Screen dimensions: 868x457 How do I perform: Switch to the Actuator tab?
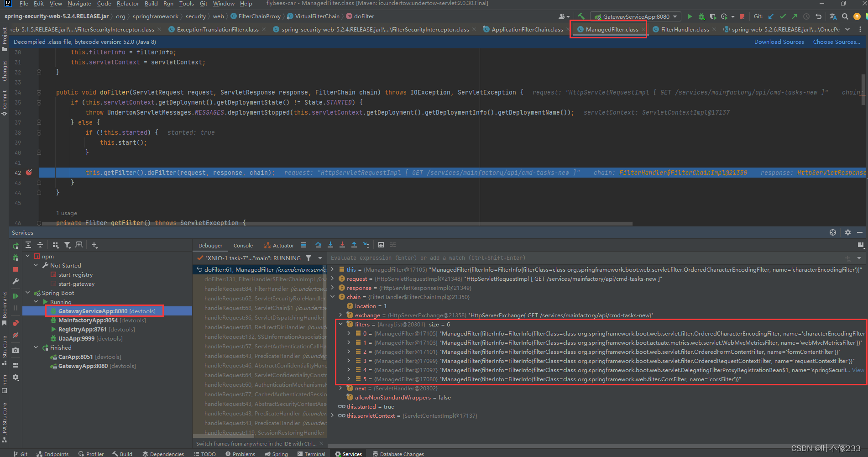pyautogui.click(x=279, y=246)
